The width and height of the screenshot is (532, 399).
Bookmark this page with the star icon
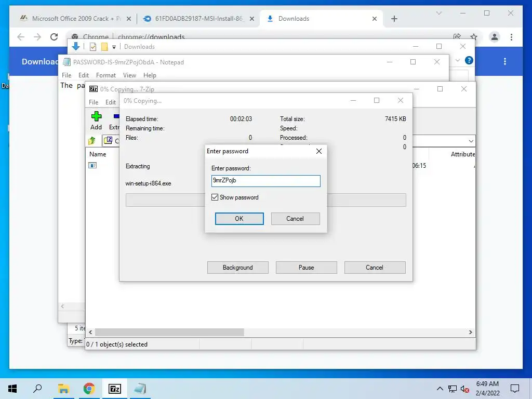click(474, 37)
